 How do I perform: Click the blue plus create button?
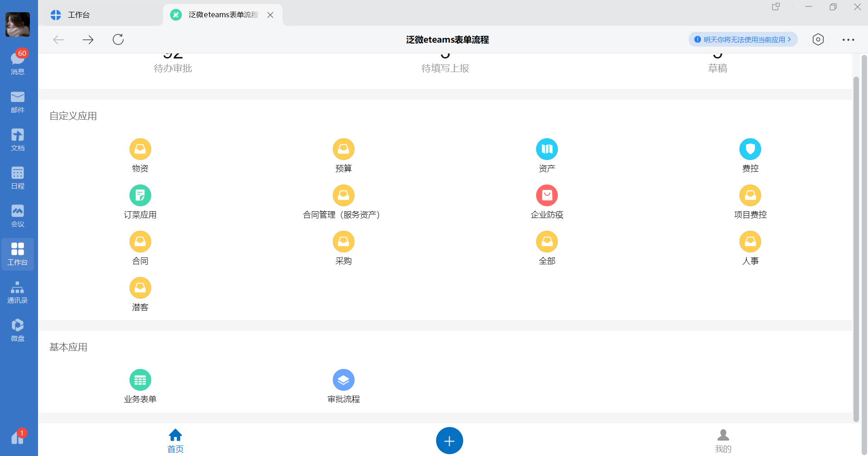(x=449, y=440)
